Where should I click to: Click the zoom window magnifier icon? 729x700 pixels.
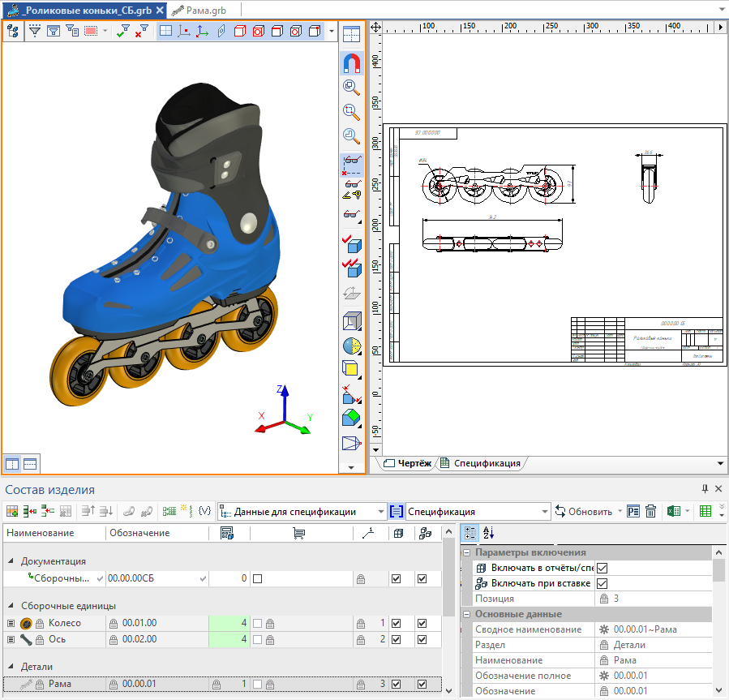351,112
